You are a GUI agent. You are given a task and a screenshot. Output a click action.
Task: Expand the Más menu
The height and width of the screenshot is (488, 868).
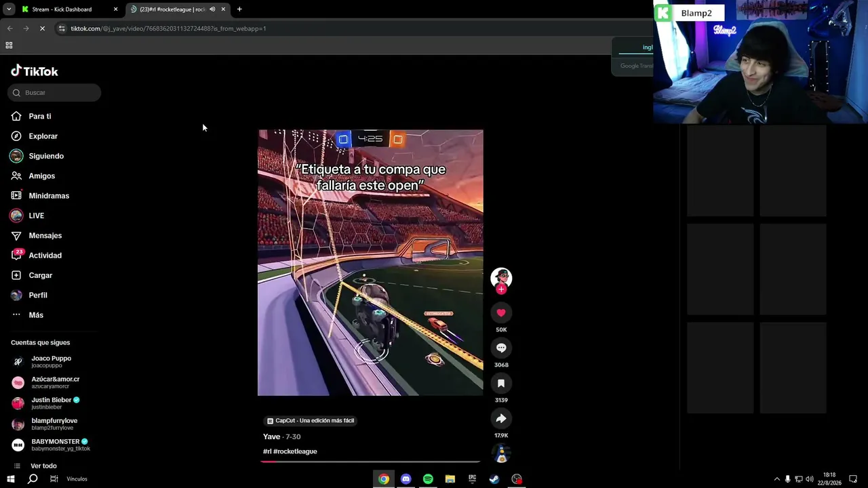[x=35, y=315]
